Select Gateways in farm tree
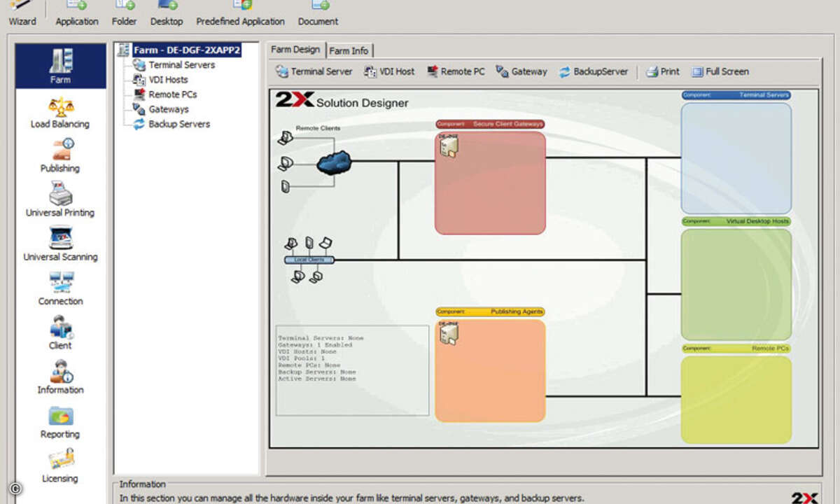 click(160, 109)
